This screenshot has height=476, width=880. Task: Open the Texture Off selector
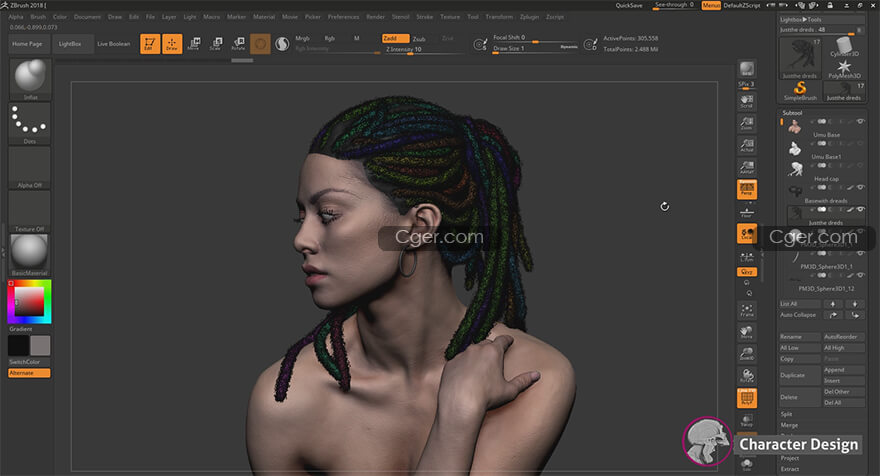tap(30, 211)
